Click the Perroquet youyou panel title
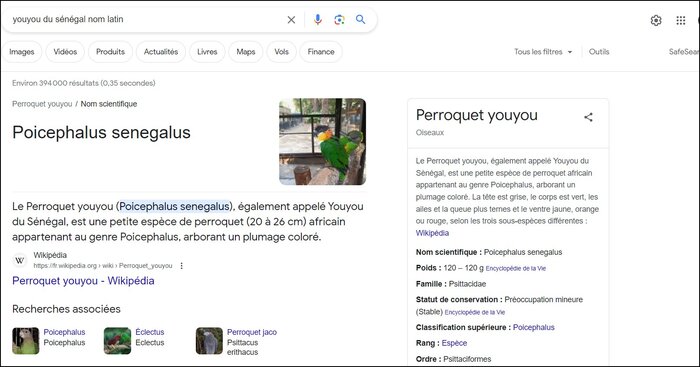 476,115
